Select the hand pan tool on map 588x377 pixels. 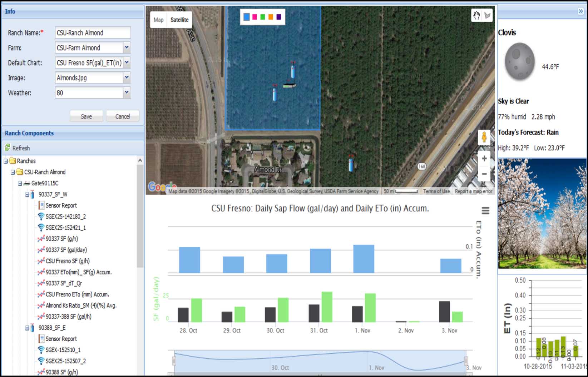476,16
